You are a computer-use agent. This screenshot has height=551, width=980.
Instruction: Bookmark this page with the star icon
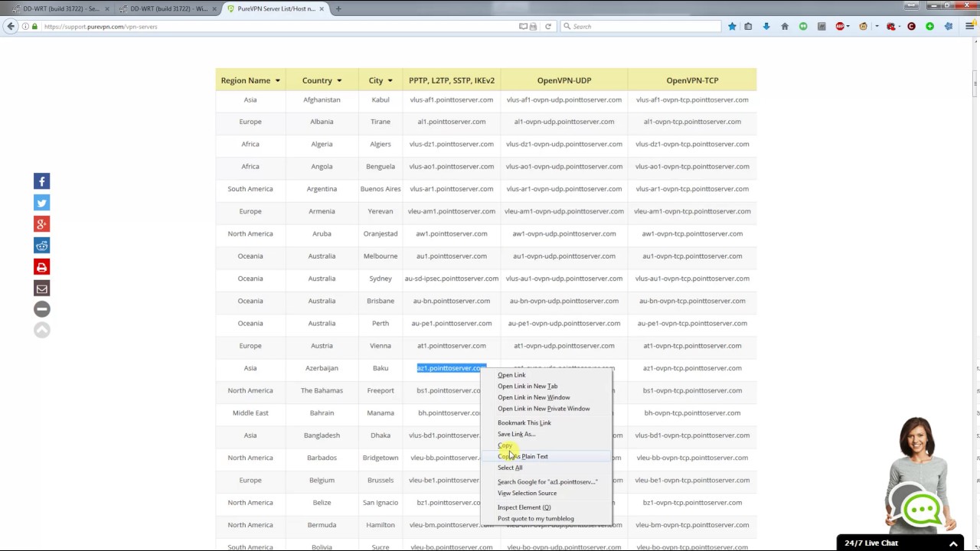(732, 26)
